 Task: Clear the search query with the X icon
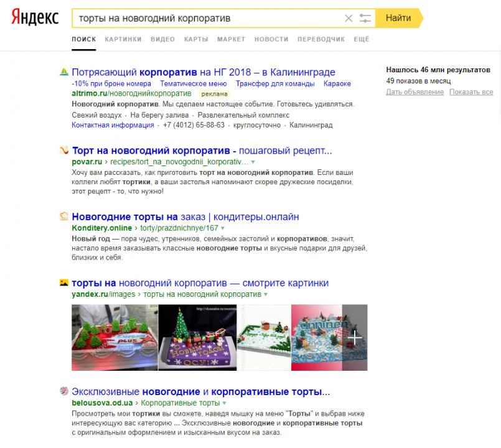tap(349, 18)
